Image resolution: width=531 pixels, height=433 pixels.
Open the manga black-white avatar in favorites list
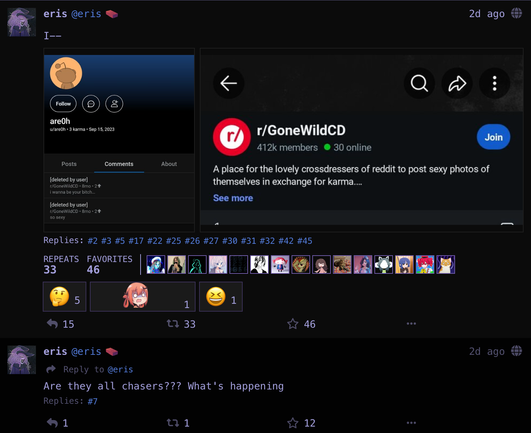[x=259, y=264]
